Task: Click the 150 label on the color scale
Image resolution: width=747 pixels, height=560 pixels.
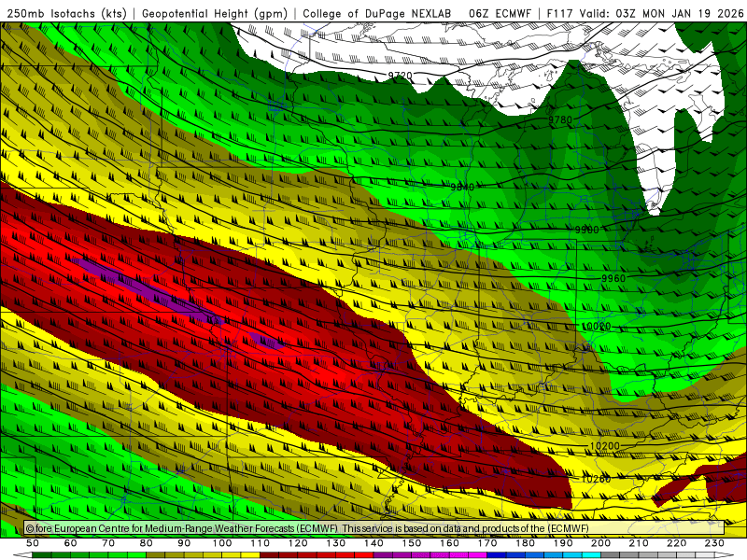Action: (x=411, y=543)
